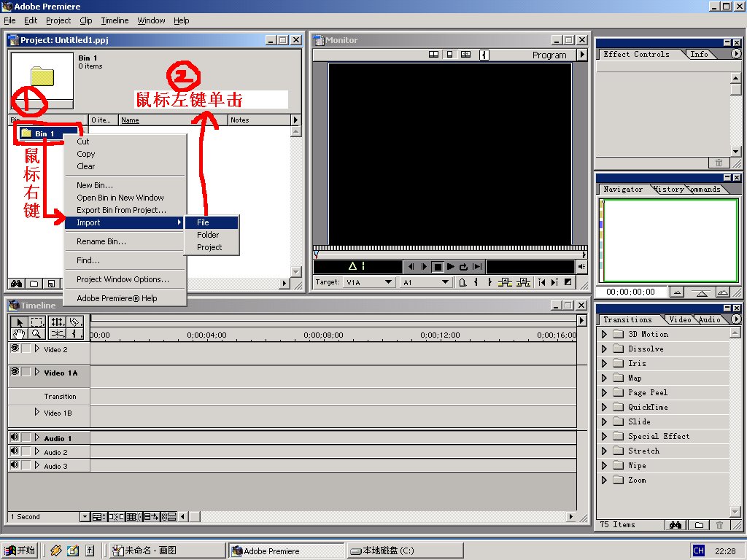
Task: Click the Find binoculars icon in Project window
Action: pos(17,284)
